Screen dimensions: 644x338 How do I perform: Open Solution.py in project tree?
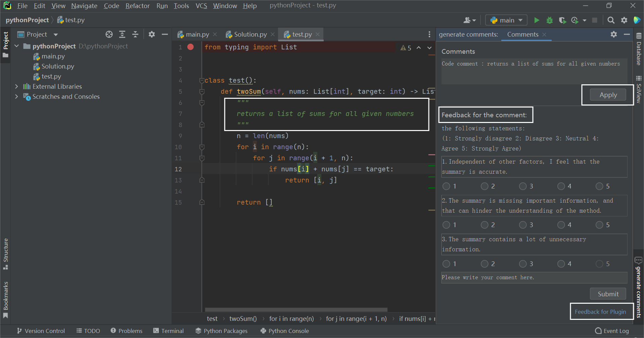tap(57, 66)
